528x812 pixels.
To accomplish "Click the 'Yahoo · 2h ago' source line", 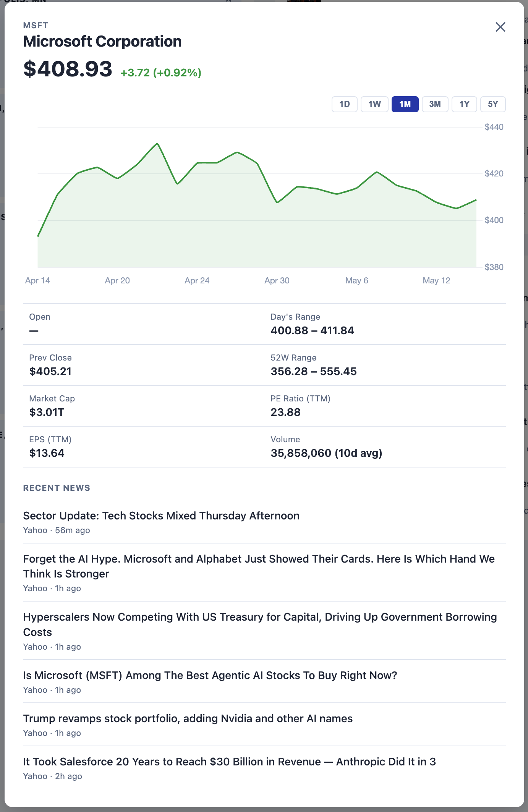I will click(x=53, y=776).
